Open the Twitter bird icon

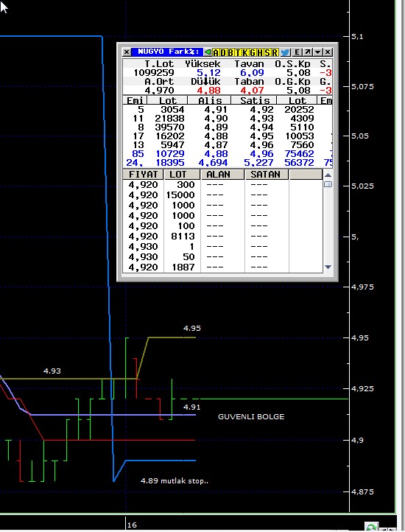tap(285, 52)
